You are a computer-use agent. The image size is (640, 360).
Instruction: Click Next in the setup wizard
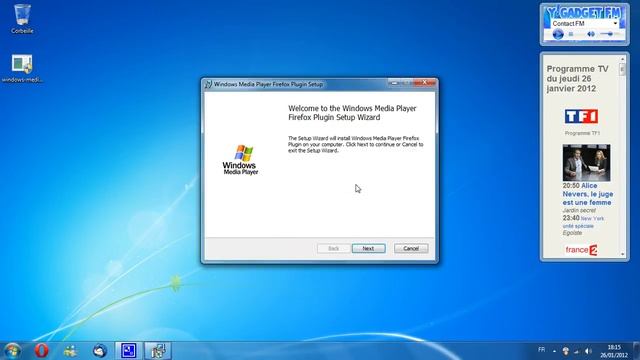[369, 248]
